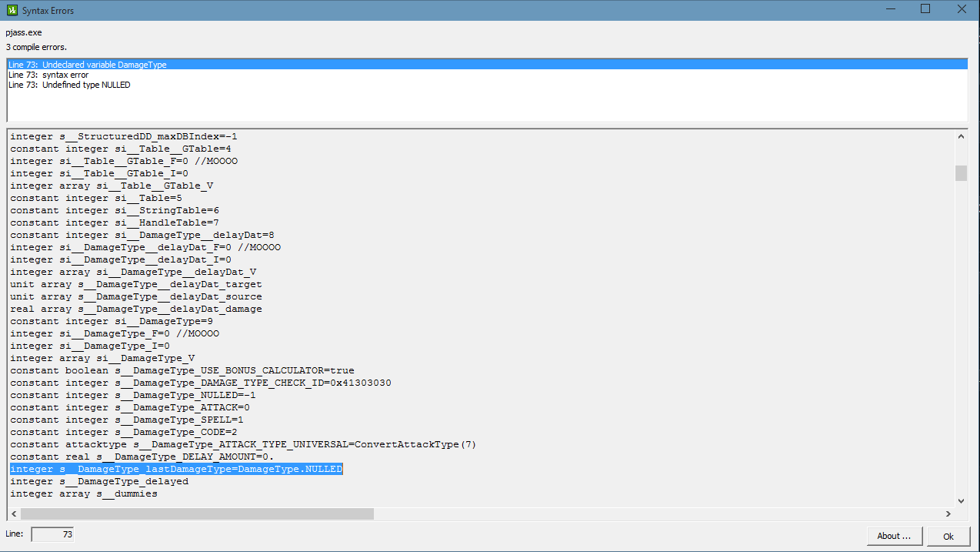Click line 's__DamageType_SPELL=1'

point(127,420)
